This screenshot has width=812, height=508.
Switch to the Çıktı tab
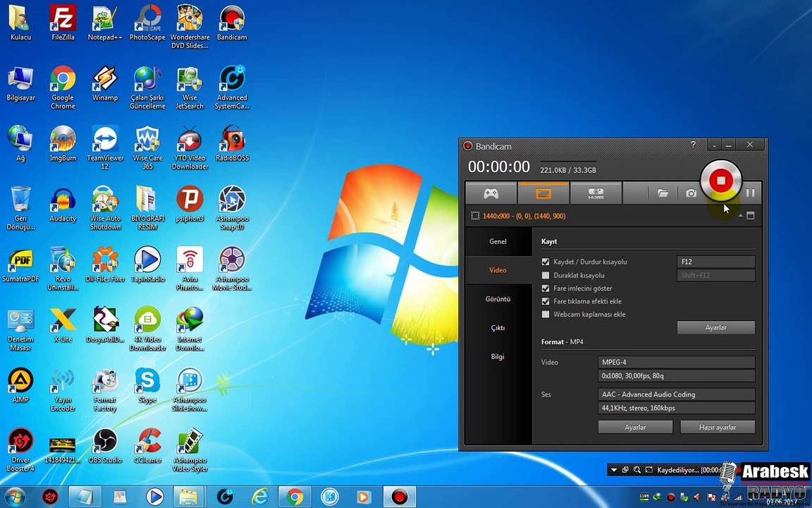498,327
